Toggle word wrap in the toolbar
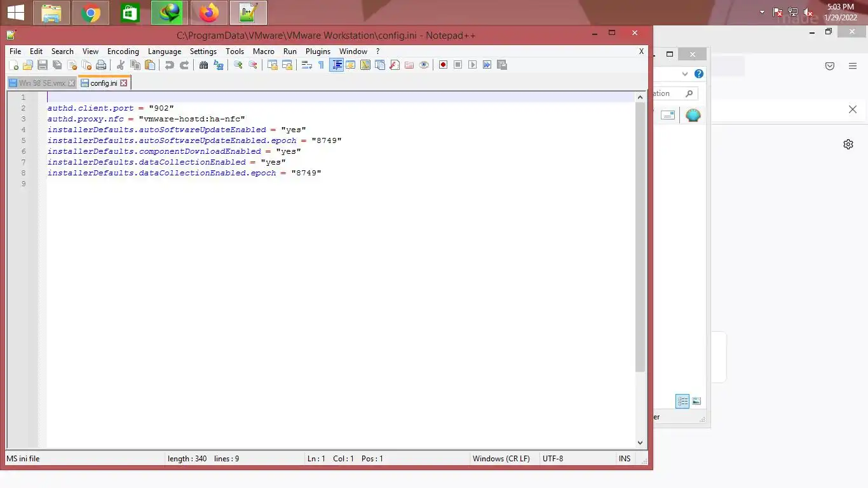This screenshot has width=868, height=488. tap(306, 65)
